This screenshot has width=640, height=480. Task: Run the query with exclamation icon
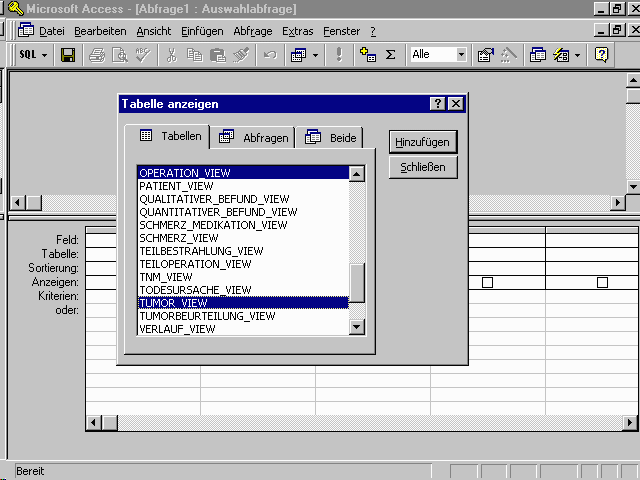tap(339, 55)
